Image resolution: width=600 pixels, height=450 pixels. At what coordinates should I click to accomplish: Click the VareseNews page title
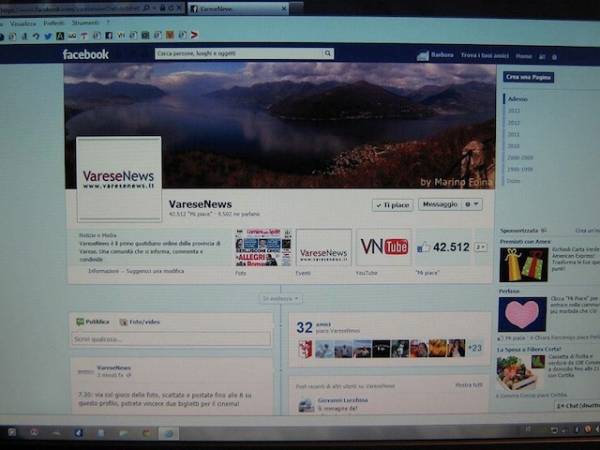[x=200, y=204]
